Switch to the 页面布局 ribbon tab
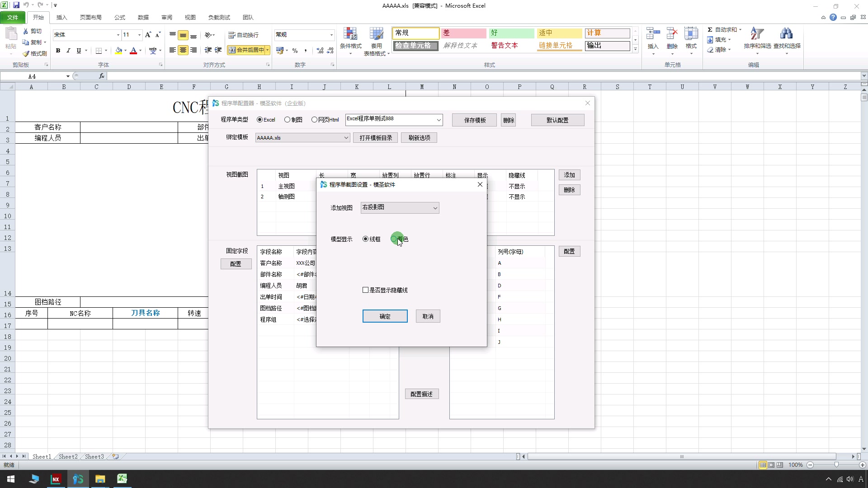This screenshot has height=488, width=868. point(90,18)
